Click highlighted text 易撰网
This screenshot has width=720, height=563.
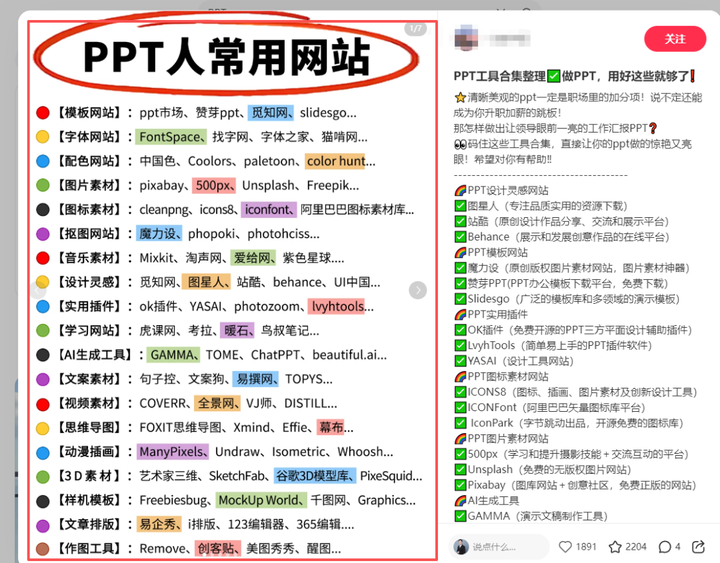pyautogui.click(x=255, y=379)
